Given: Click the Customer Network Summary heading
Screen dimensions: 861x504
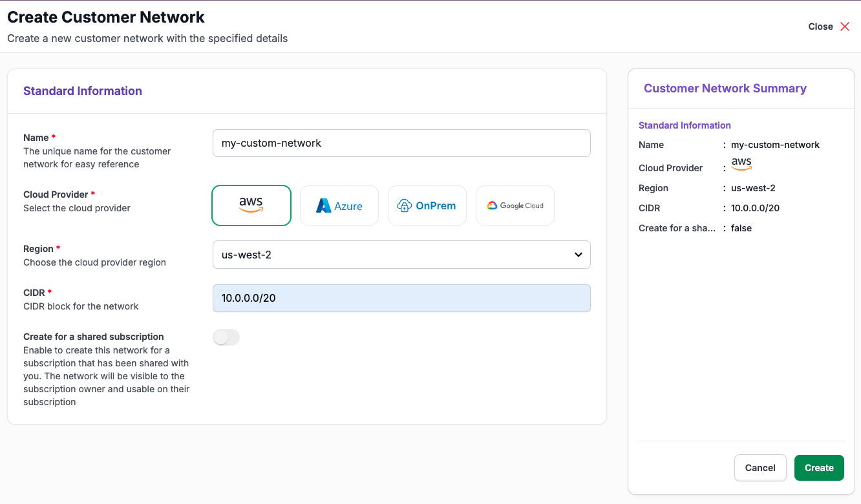Looking at the screenshot, I should 725,89.
